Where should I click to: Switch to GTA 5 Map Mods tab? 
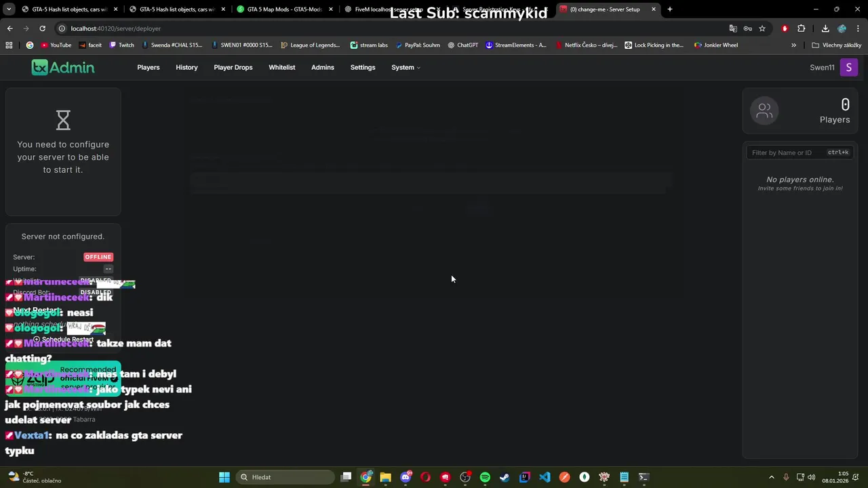coord(285,9)
